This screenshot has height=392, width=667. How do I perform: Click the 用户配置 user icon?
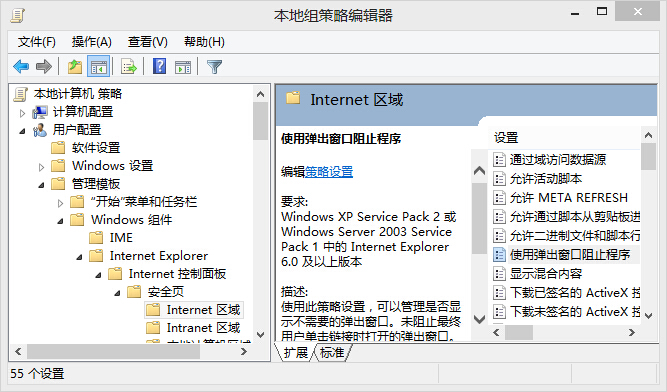coord(40,130)
